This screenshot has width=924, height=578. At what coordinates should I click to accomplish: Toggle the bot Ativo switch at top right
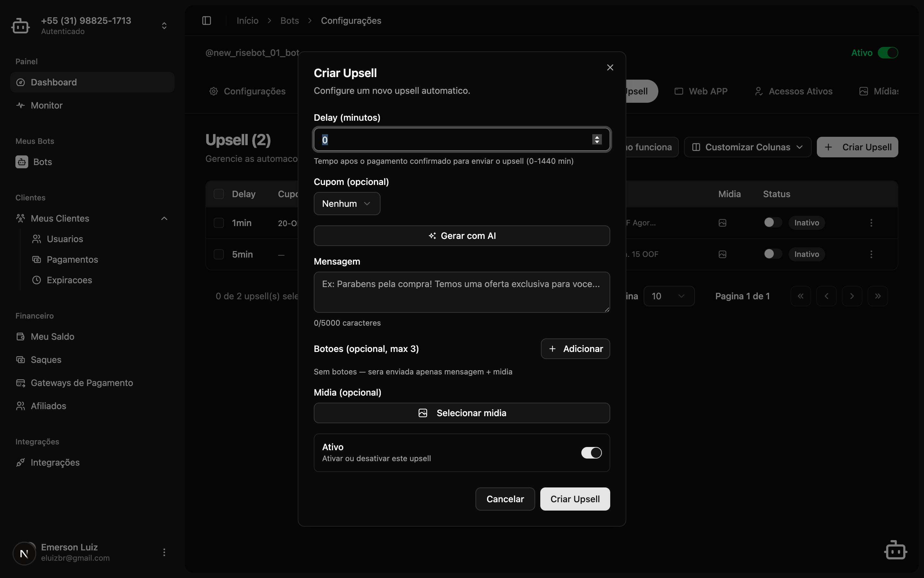(888, 53)
